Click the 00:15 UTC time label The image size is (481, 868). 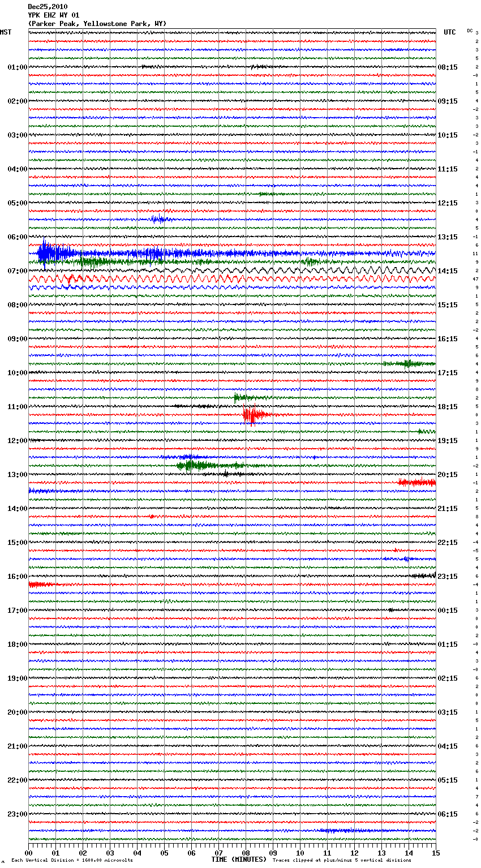(x=448, y=611)
